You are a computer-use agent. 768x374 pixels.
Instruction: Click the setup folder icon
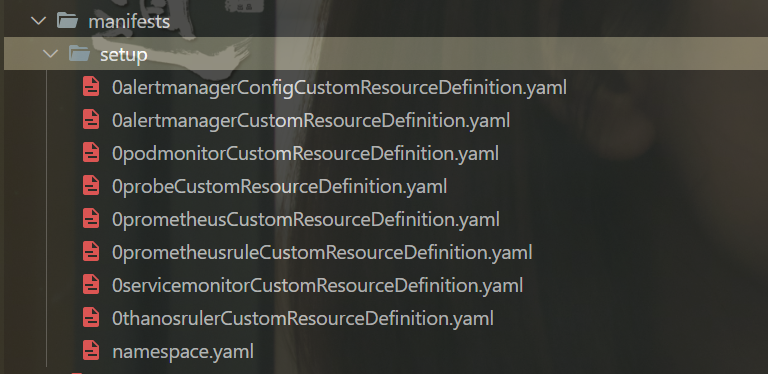tap(79, 53)
